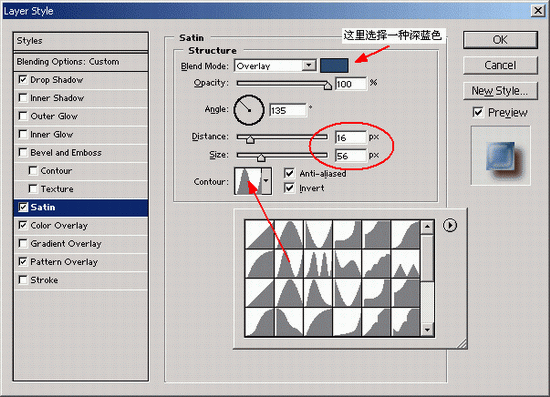Select the Satin row label
This screenshot has width=550, height=397.
pyautogui.click(x=43, y=207)
